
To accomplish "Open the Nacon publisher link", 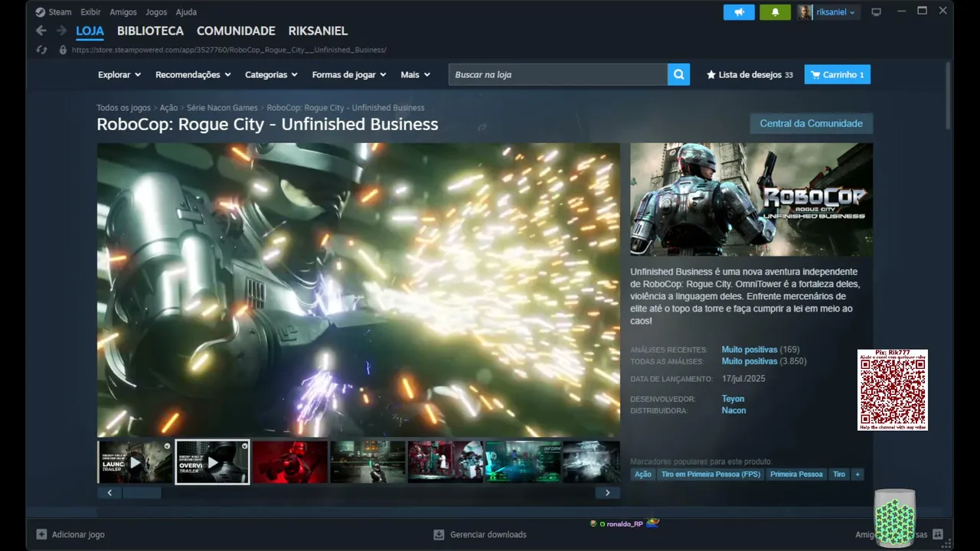I will [733, 410].
